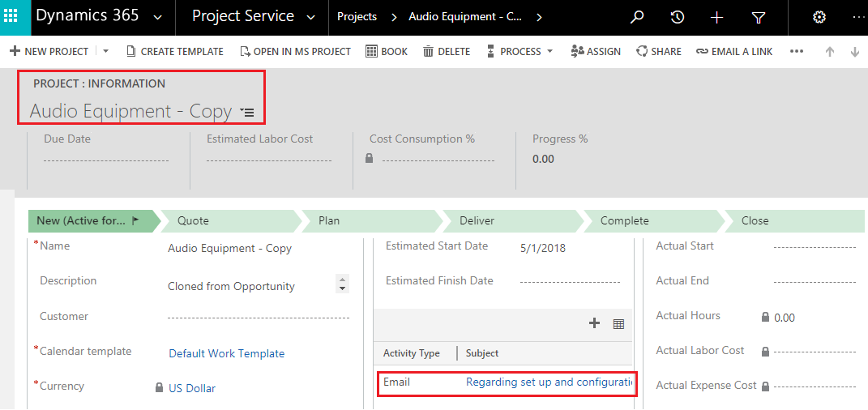The image size is (868, 410).
Task: Click Estimated Start Date value 5/1/2018
Action: point(543,249)
